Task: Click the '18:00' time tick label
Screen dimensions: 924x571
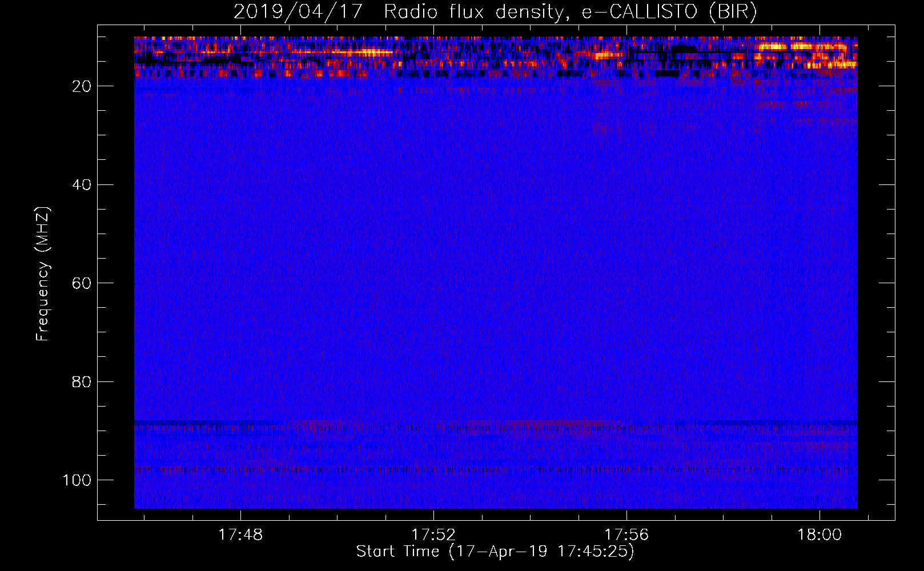Action: pyautogui.click(x=820, y=535)
